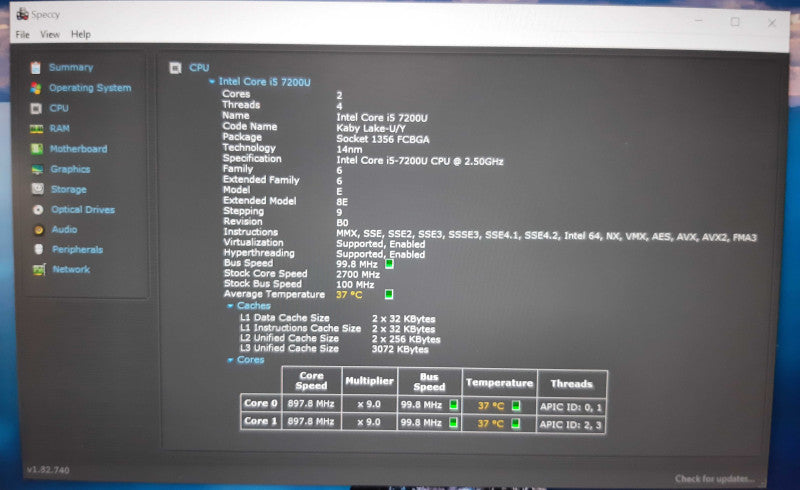Click the Core 1 '× 9.0' multiplier cell
This screenshot has height=490, width=800.
pyautogui.click(x=369, y=422)
